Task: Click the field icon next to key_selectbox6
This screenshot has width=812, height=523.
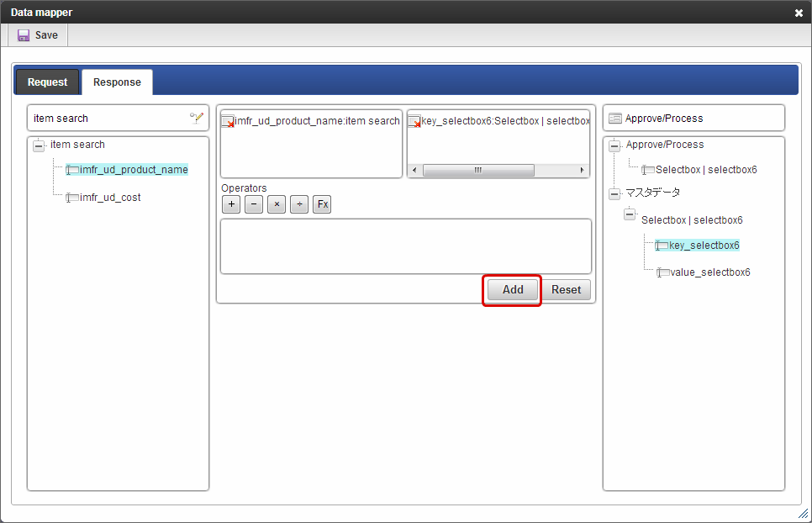Action: 662,246
